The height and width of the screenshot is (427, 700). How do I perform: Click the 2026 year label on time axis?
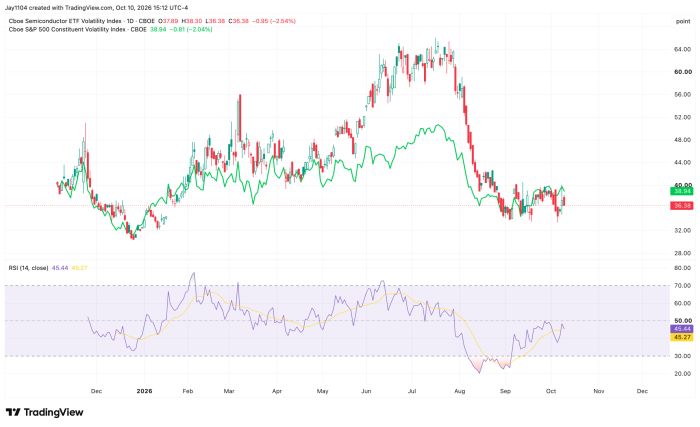(x=144, y=391)
